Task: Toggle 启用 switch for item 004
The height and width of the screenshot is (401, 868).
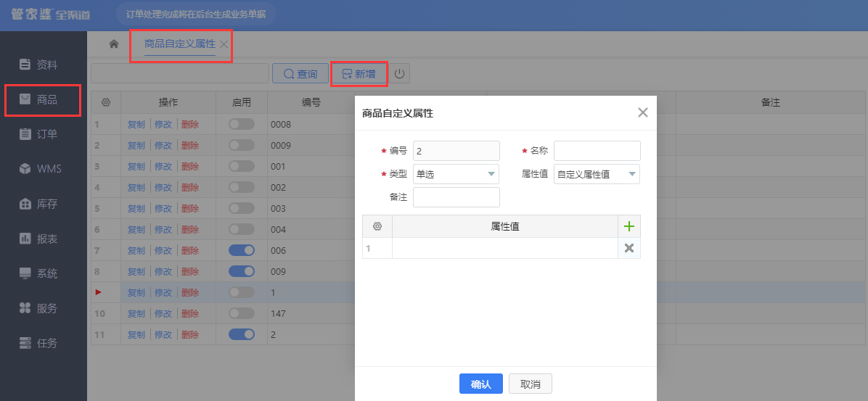Action: (x=242, y=230)
